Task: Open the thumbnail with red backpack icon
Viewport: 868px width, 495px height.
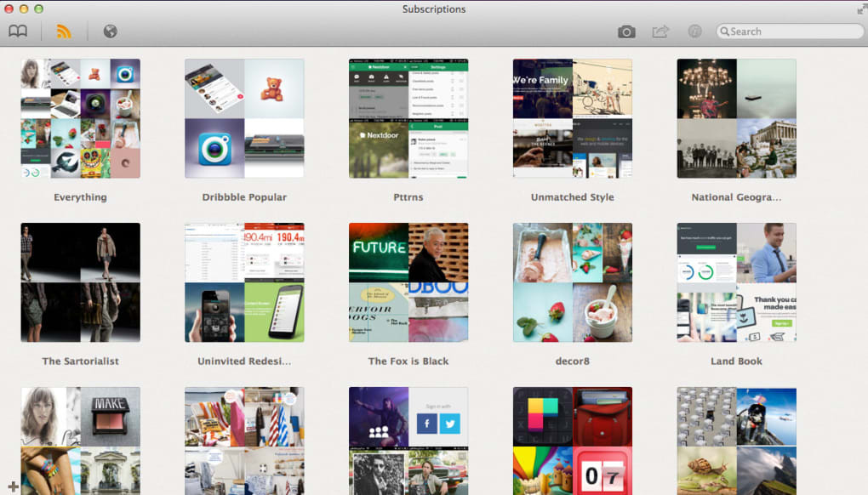Action: (573, 441)
